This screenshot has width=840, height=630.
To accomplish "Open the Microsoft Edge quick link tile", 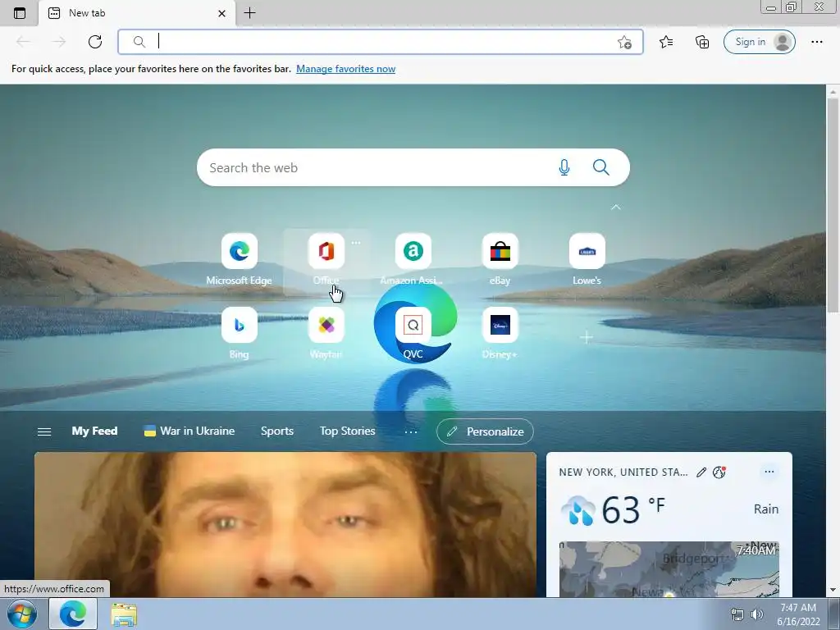I will (239, 259).
